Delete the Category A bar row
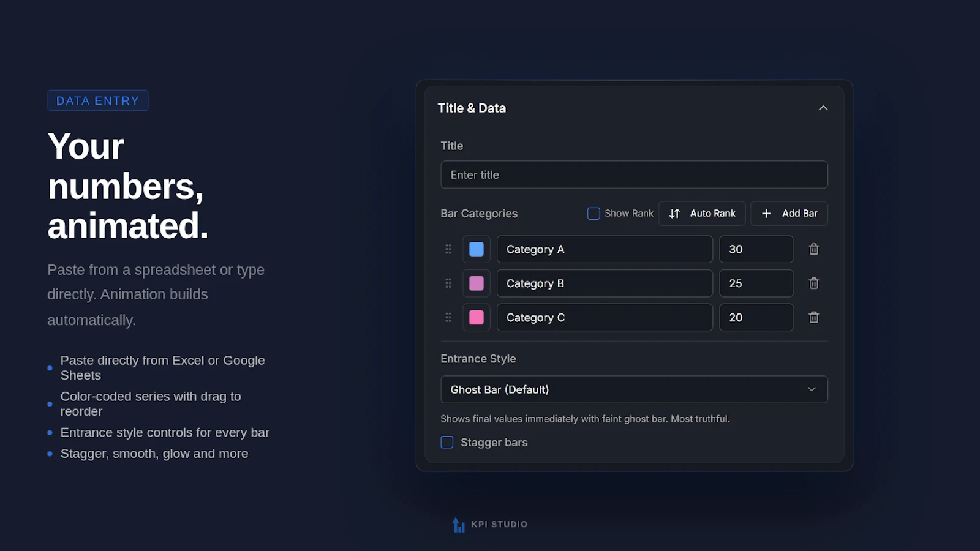980x551 pixels. click(813, 249)
